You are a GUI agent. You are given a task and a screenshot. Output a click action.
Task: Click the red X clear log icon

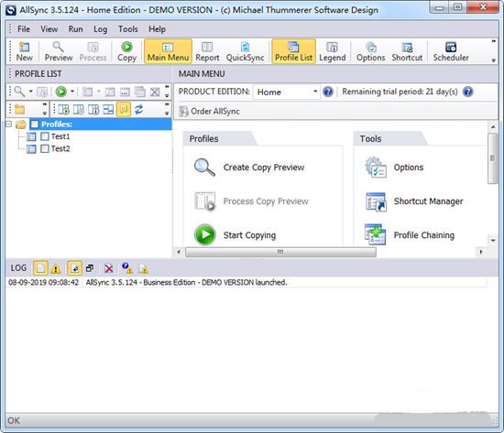click(109, 268)
